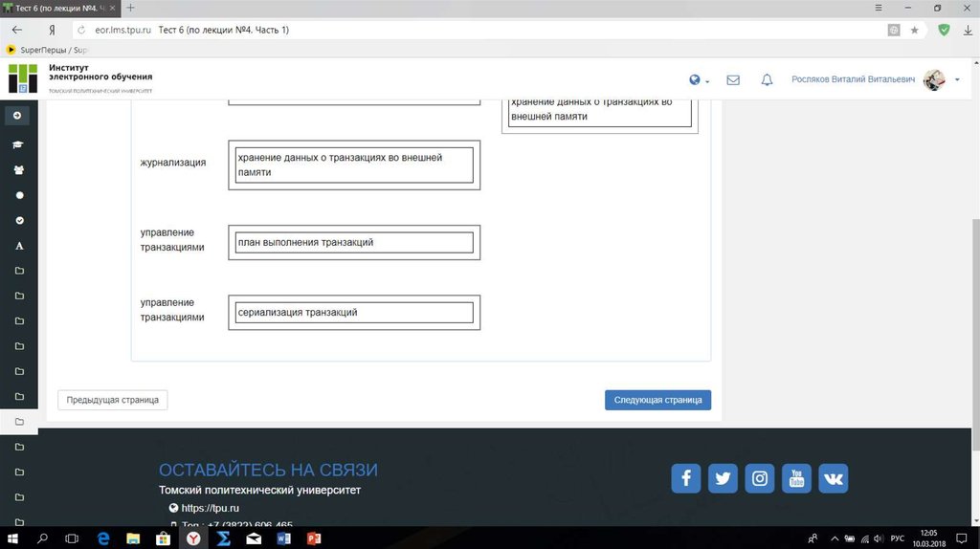The image size is (980, 549).
Task: Close the 'Тест 6' browser tab
Action: (113, 8)
